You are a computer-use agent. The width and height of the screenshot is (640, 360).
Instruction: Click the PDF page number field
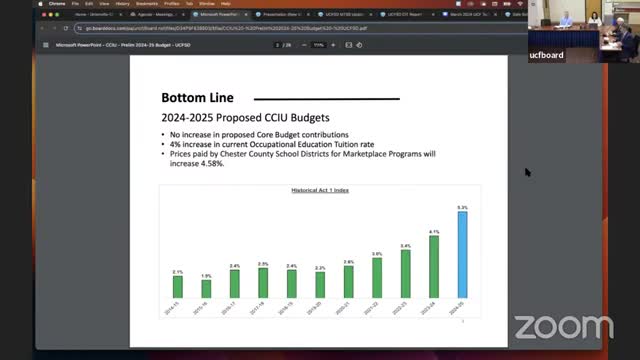click(x=277, y=45)
